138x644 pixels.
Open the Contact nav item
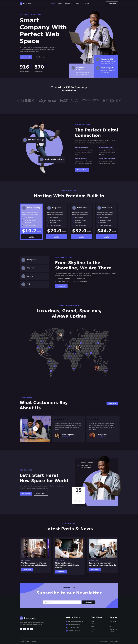pyautogui.click(x=87, y=3)
